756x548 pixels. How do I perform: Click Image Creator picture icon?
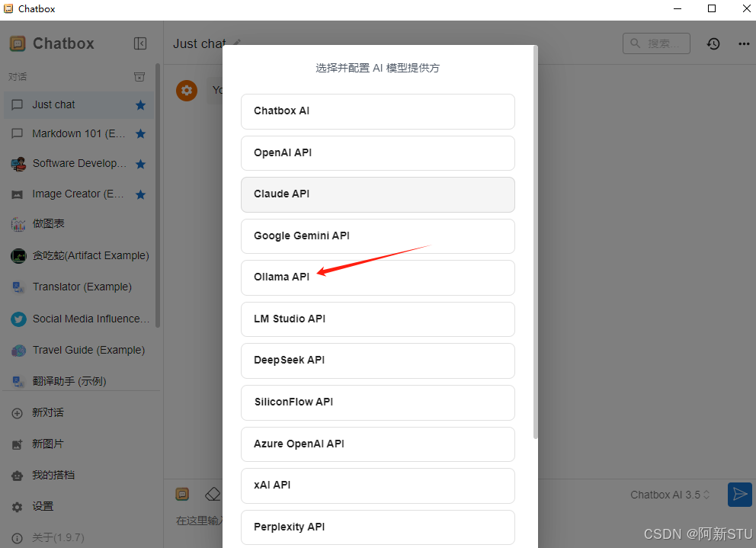18,194
